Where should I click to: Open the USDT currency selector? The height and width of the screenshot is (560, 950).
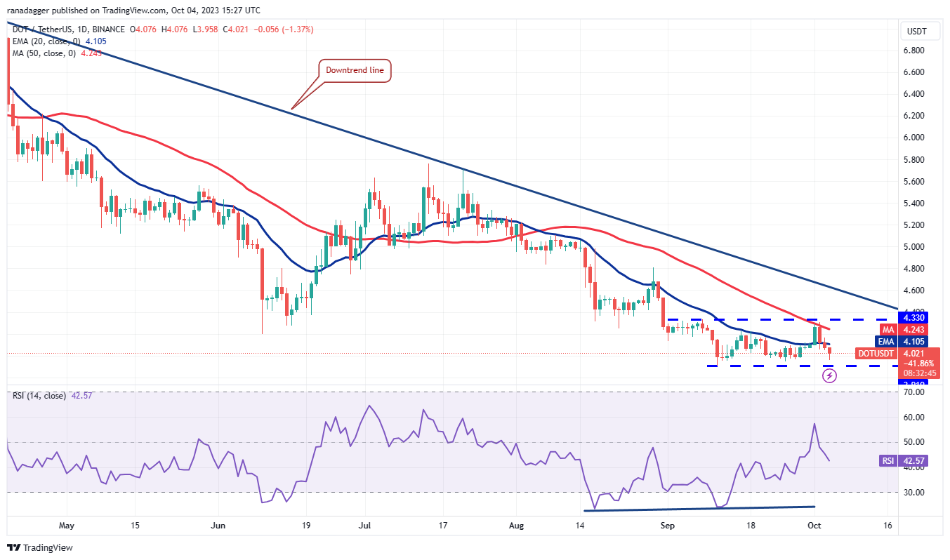918,31
